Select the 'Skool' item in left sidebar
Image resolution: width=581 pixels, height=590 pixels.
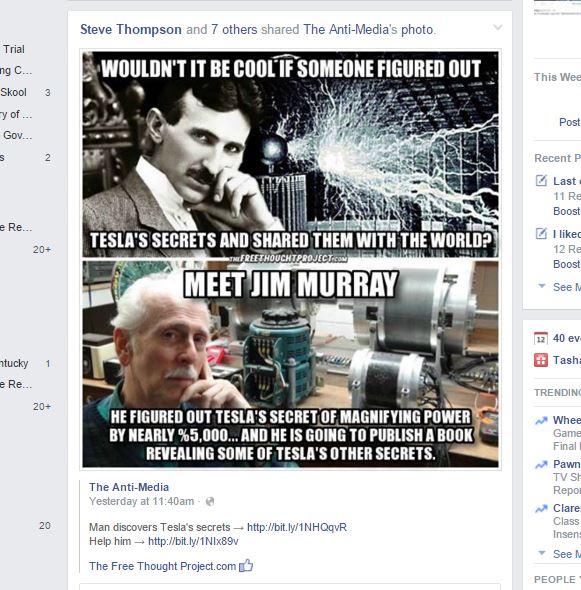coord(13,92)
